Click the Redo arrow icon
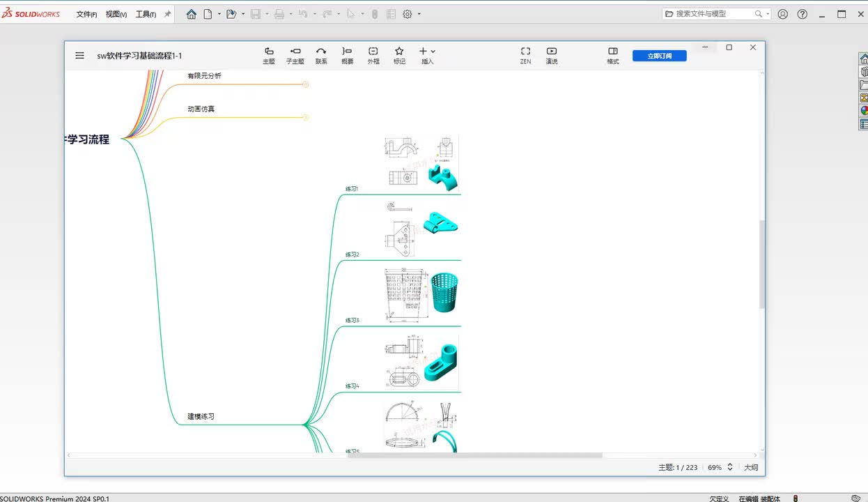 coord(327,14)
